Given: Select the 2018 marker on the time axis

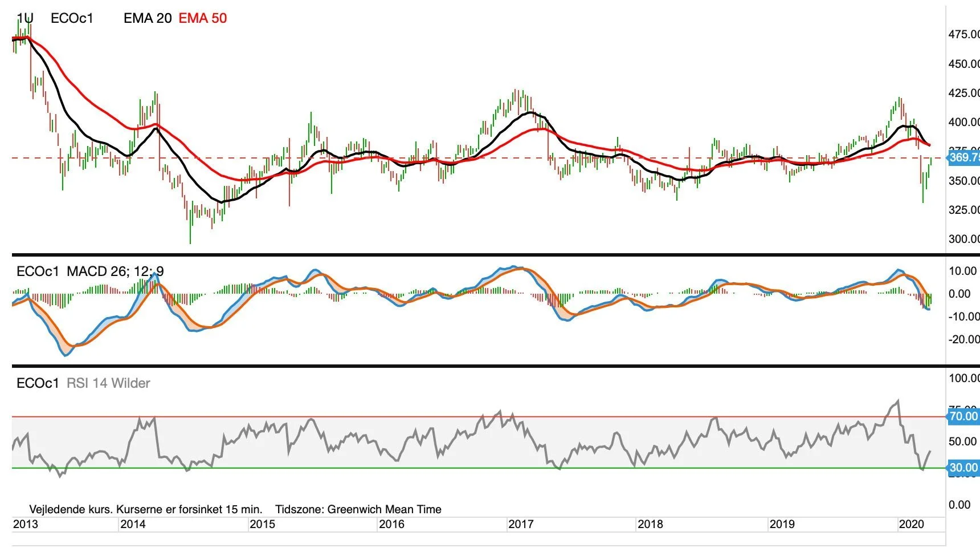Looking at the screenshot, I should [x=650, y=524].
